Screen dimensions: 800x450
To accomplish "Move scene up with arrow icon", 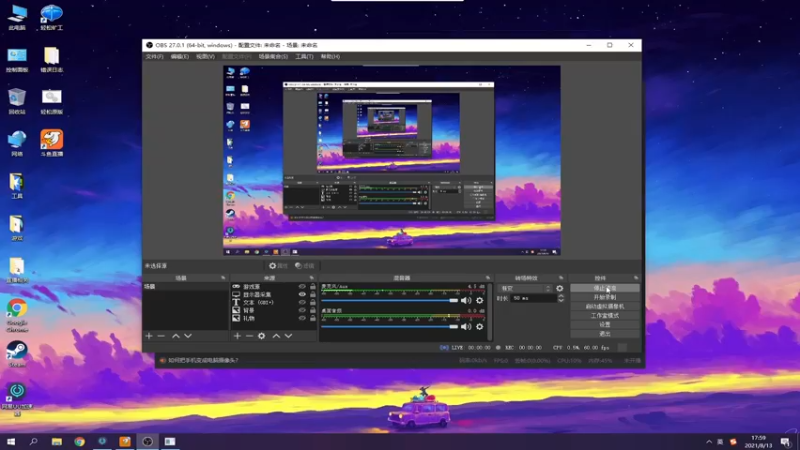I will (176, 336).
